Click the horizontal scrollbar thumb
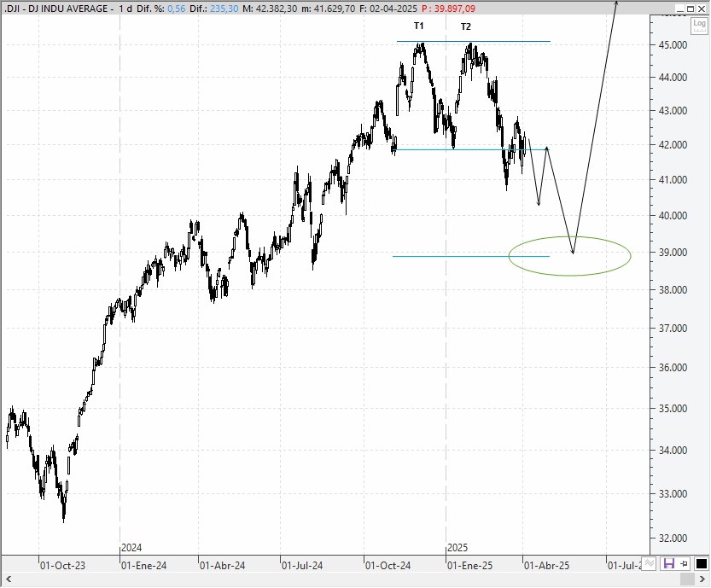The width and height of the screenshot is (711, 588). point(687,579)
